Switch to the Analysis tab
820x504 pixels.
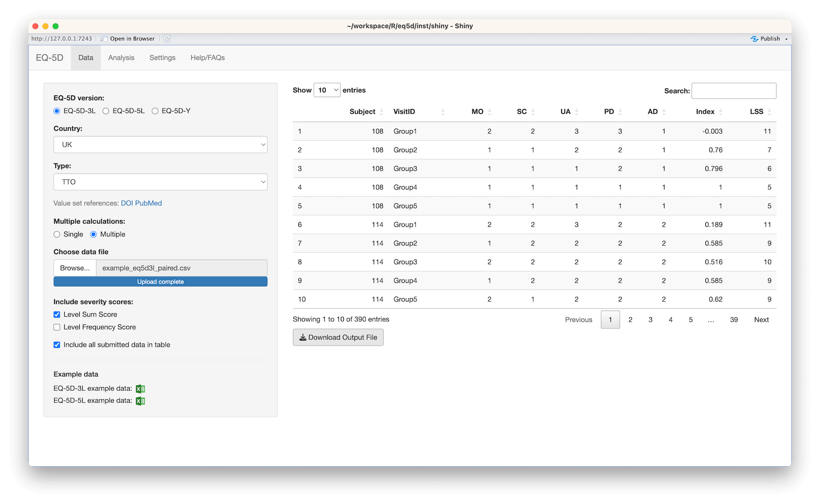121,58
